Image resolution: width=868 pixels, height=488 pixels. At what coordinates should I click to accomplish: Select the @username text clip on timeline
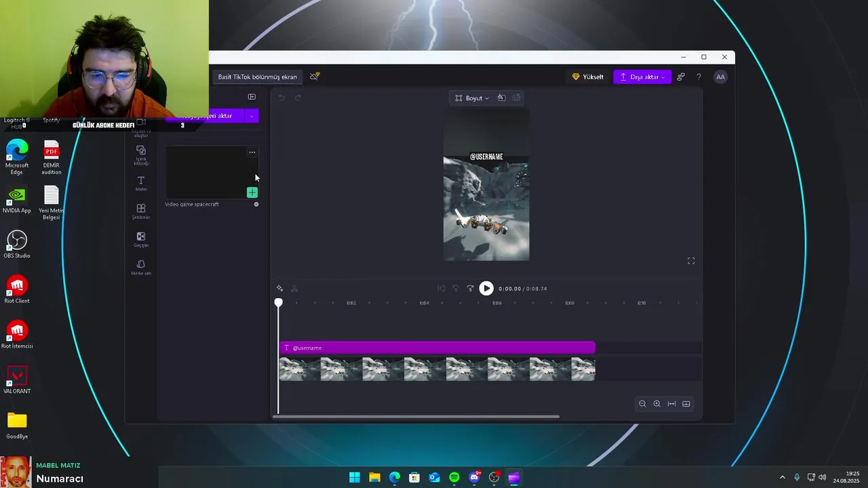437,348
